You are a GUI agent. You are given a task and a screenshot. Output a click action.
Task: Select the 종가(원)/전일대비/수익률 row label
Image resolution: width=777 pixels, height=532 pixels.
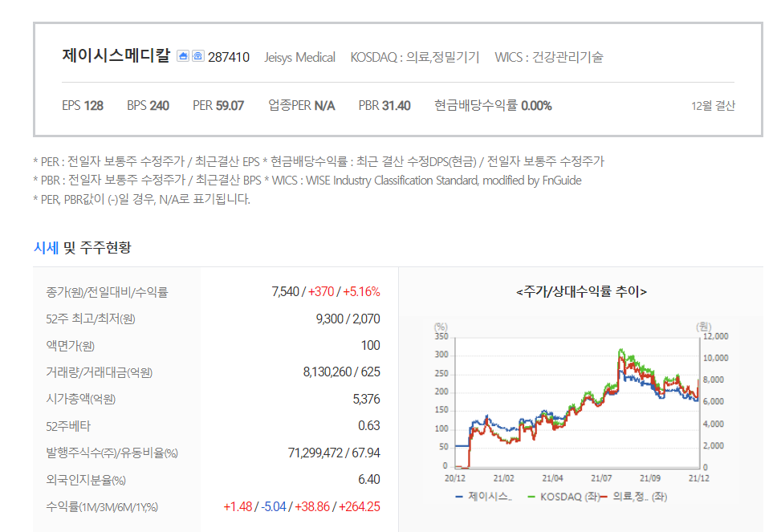[107, 292]
